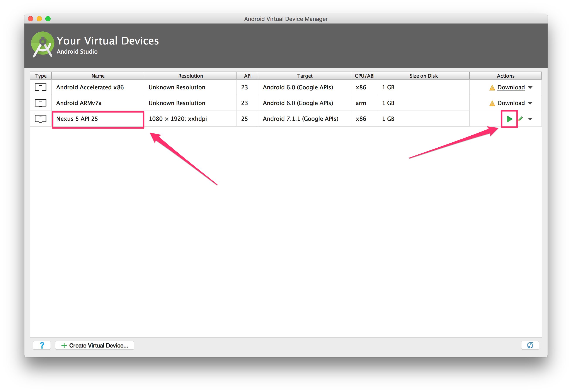The image size is (572, 392).
Task: Click device type icon for Android Accelerated x86
Action: point(41,87)
